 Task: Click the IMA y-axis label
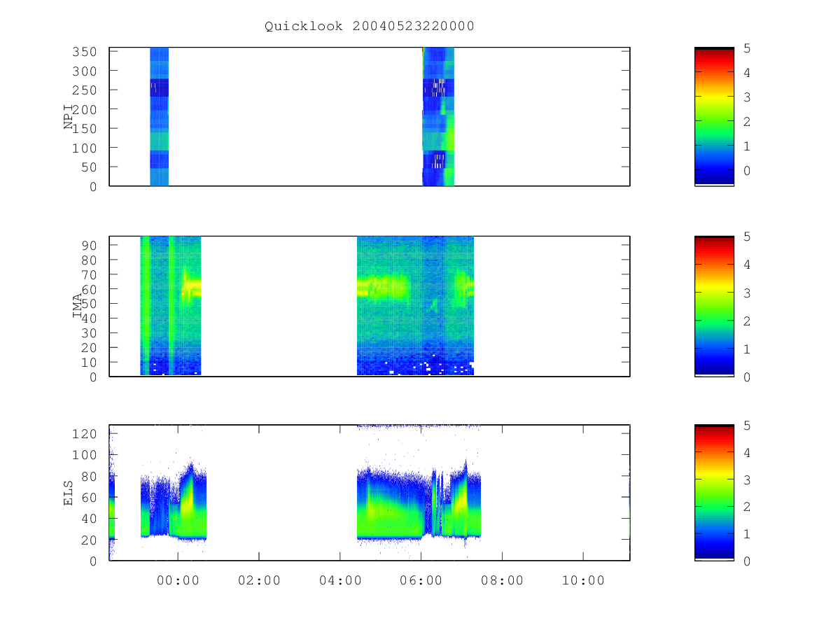pos(78,306)
